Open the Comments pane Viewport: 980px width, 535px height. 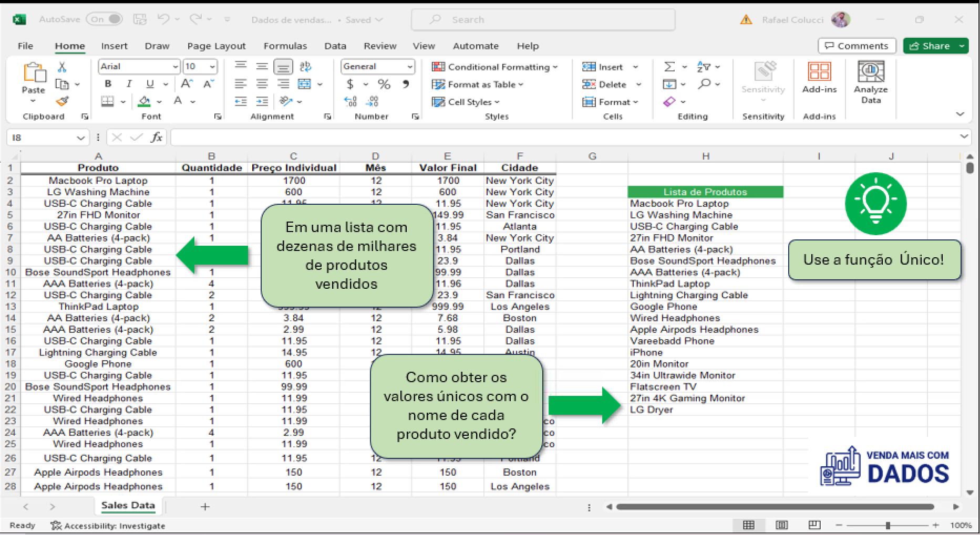point(857,46)
